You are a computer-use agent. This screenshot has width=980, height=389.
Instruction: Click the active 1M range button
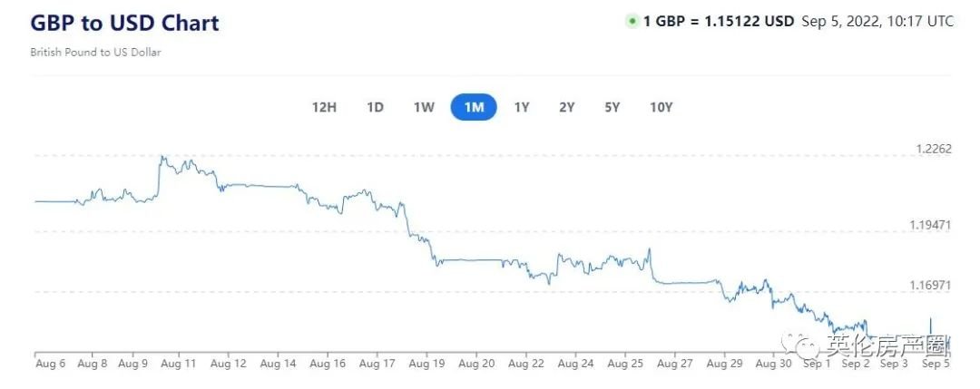(474, 107)
